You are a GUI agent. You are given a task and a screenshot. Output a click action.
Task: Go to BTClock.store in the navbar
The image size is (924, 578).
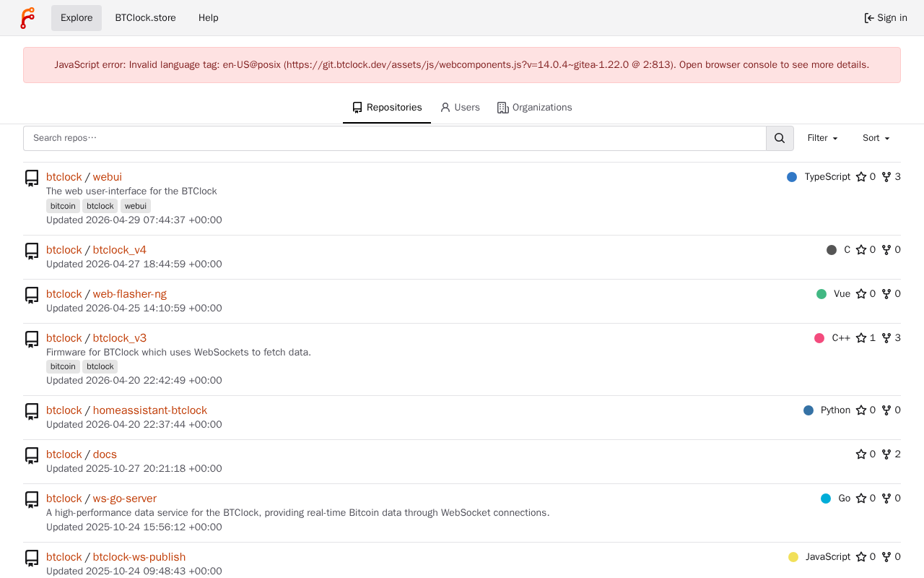145,18
